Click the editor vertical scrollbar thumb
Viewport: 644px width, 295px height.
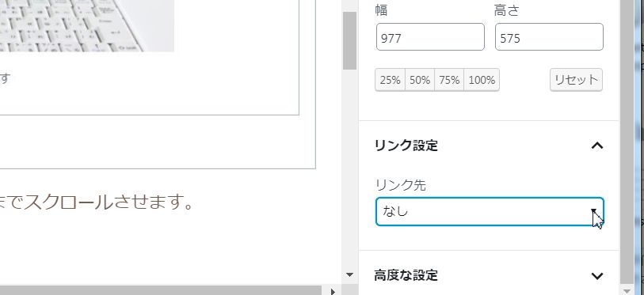pyautogui.click(x=350, y=40)
